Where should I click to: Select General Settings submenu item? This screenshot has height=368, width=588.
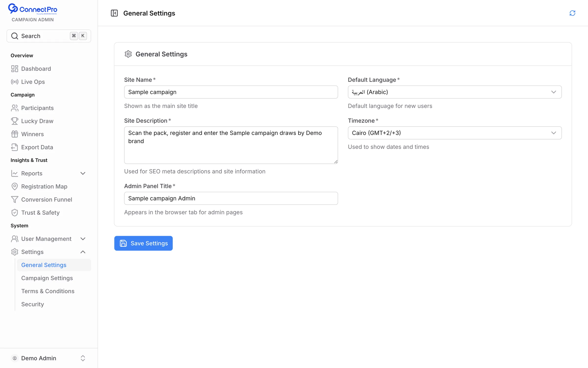(x=54, y=265)
